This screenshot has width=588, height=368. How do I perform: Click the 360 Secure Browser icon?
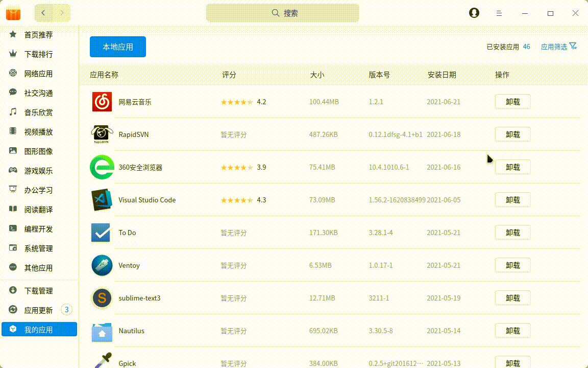point(102,167)
